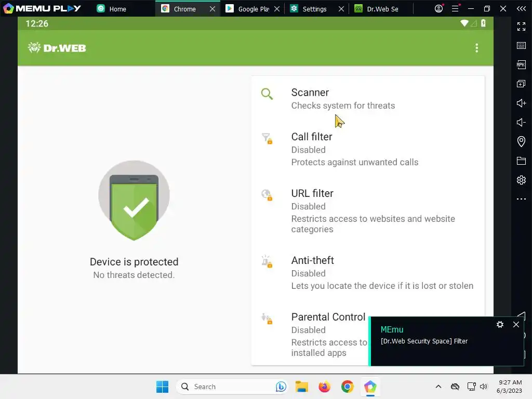Open the URL filter component
Screen dimensions: 532x399
pyautogui.click(x=368, y=211)
